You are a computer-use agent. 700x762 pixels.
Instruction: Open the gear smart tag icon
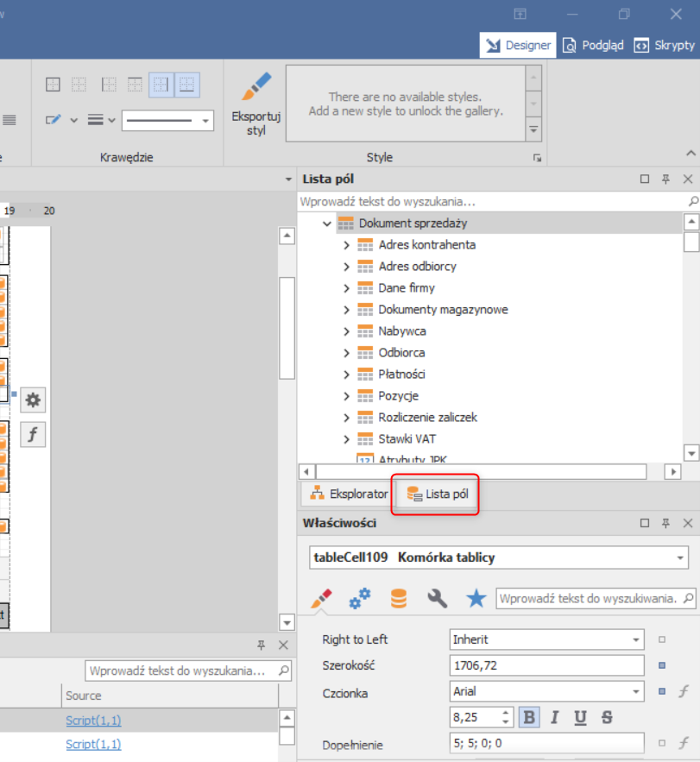point(33,400)
